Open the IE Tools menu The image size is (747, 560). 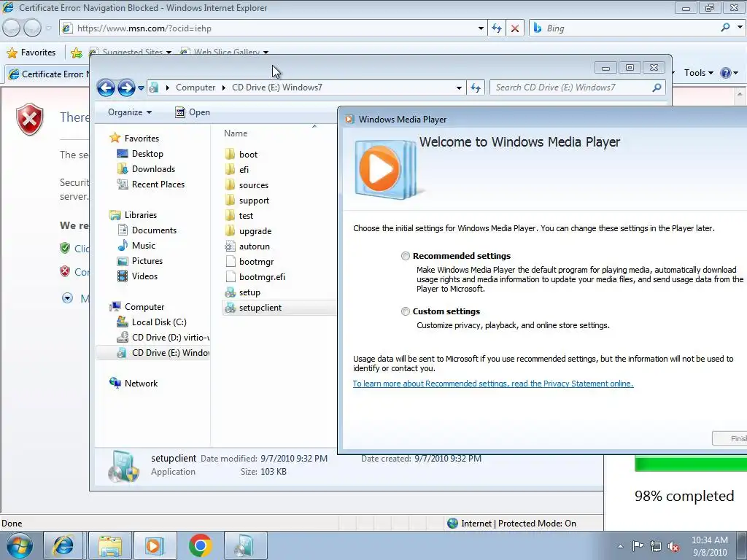(698, 73)
